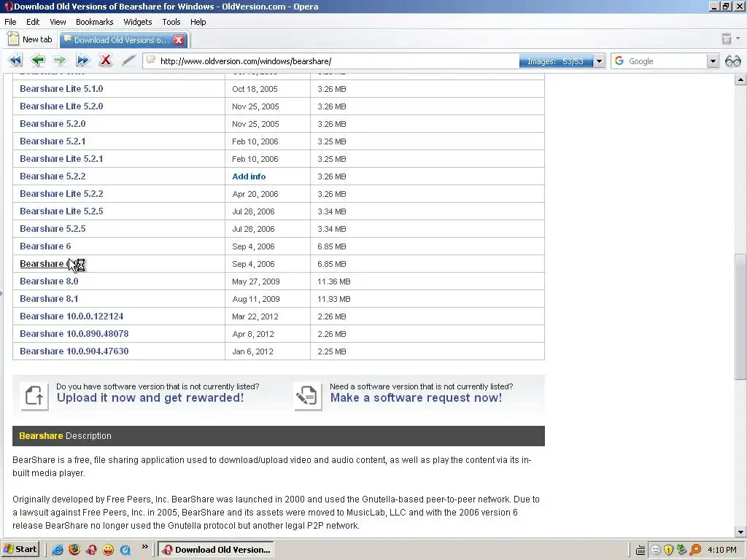Launch Internet Explorer from quick launch
This screenshot has width=747, height=560.
[58, 550]
